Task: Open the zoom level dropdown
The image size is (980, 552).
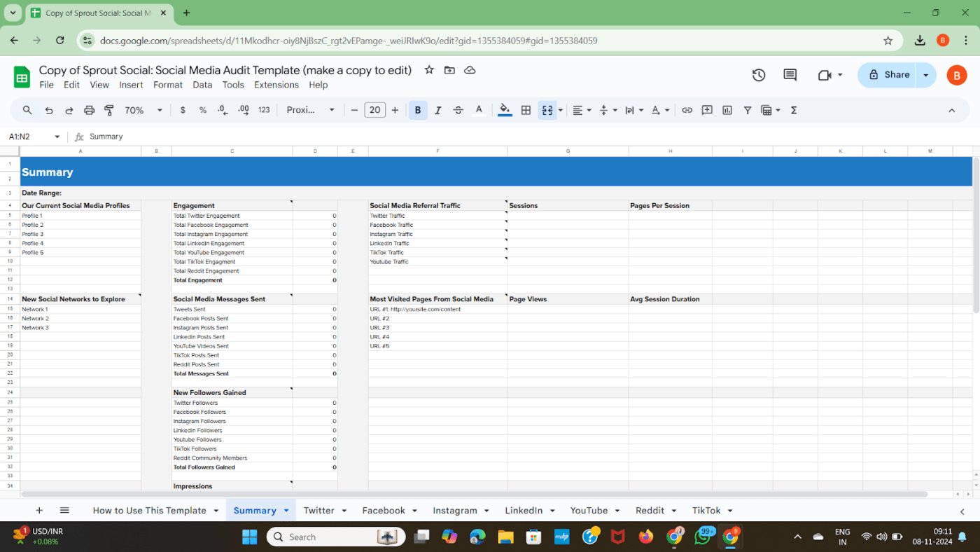Action: tap(143, 110)
